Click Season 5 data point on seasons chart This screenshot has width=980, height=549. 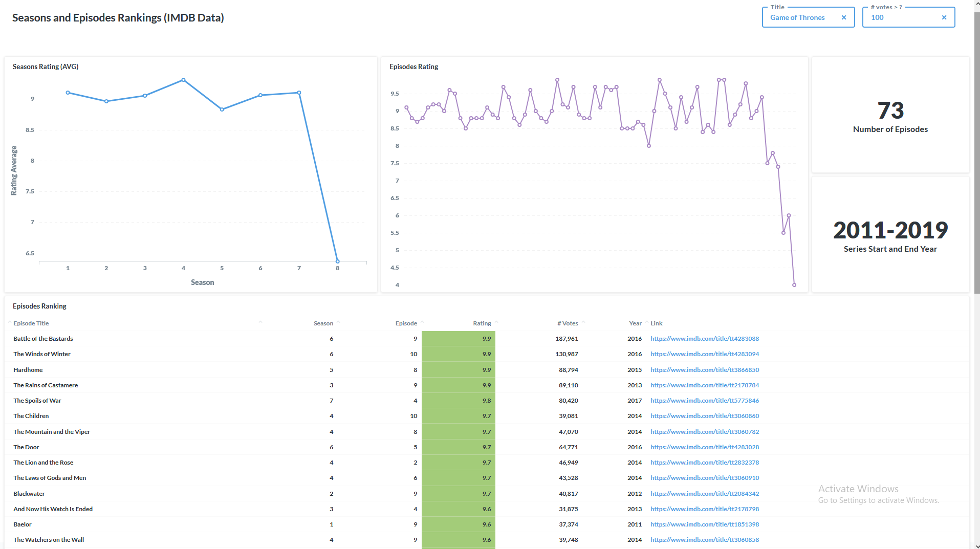pos(222,109)
